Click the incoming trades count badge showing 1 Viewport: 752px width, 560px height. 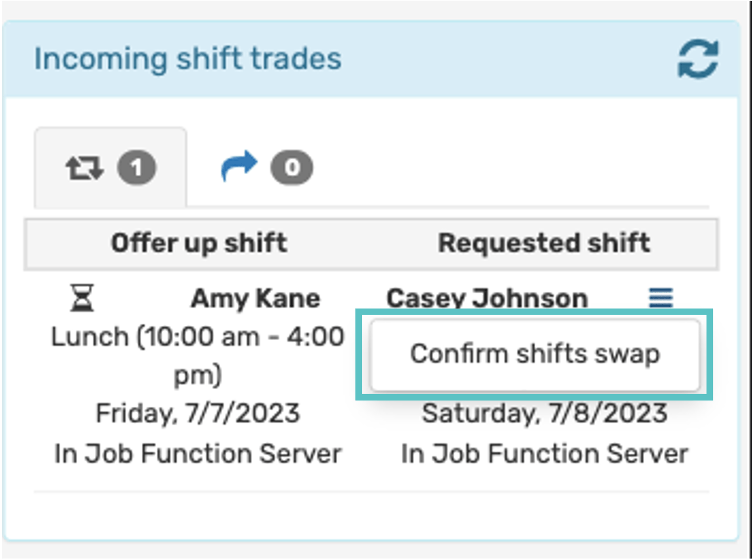tap(137, 168)
